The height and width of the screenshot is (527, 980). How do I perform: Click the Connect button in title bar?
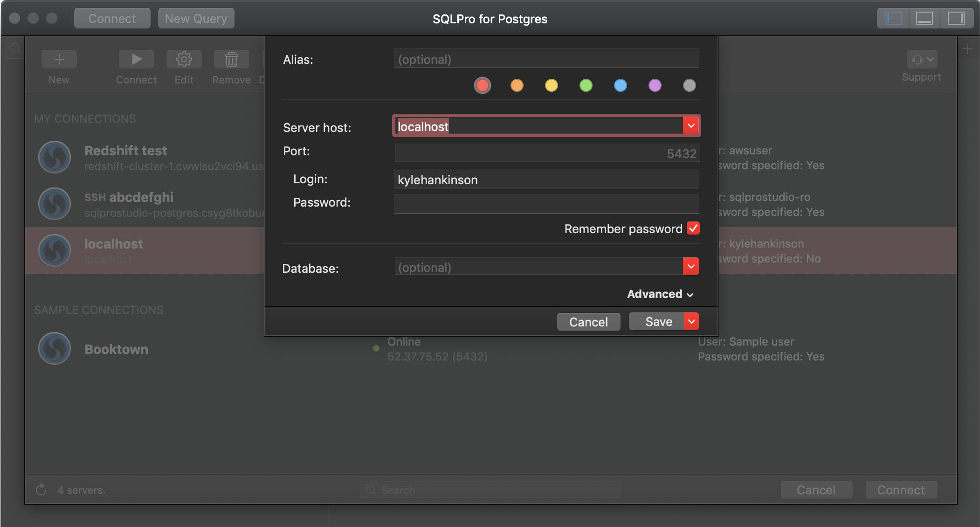pos(112,18)
